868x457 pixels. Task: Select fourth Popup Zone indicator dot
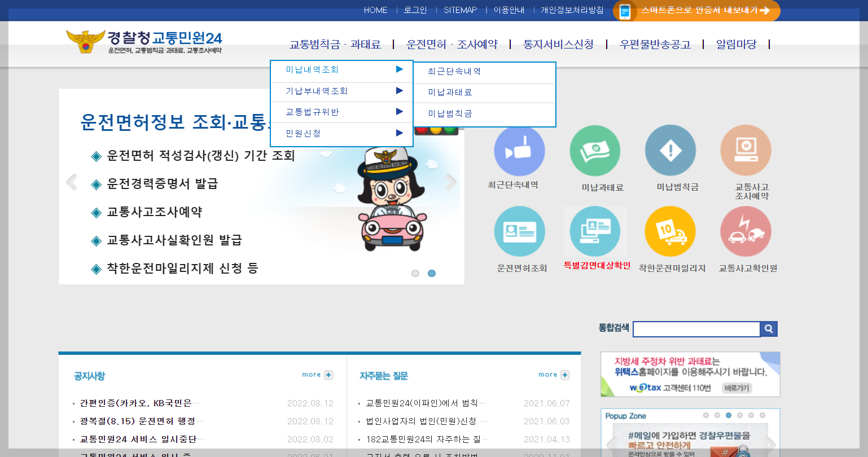[740, 415]
